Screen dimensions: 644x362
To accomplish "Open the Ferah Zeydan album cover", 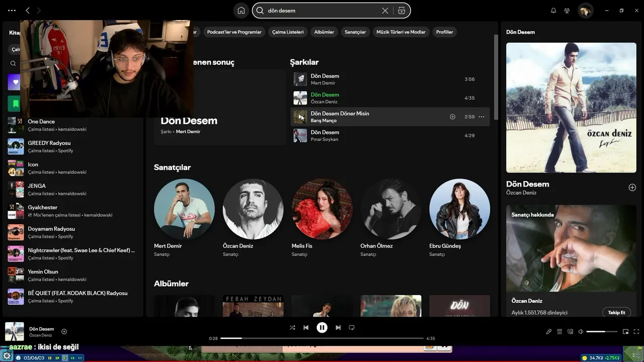I will (253, 306).
